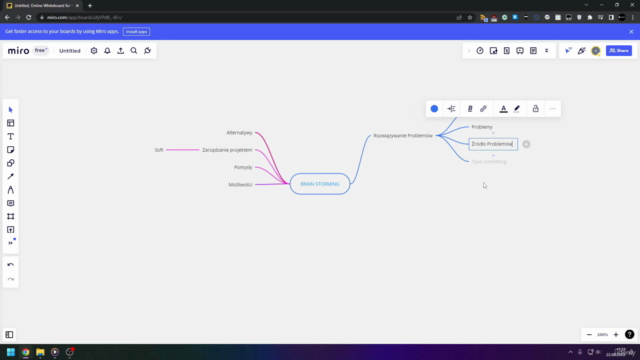Zoom out with minus button
The height and width of the screenshot is (360, 640).
589,335
